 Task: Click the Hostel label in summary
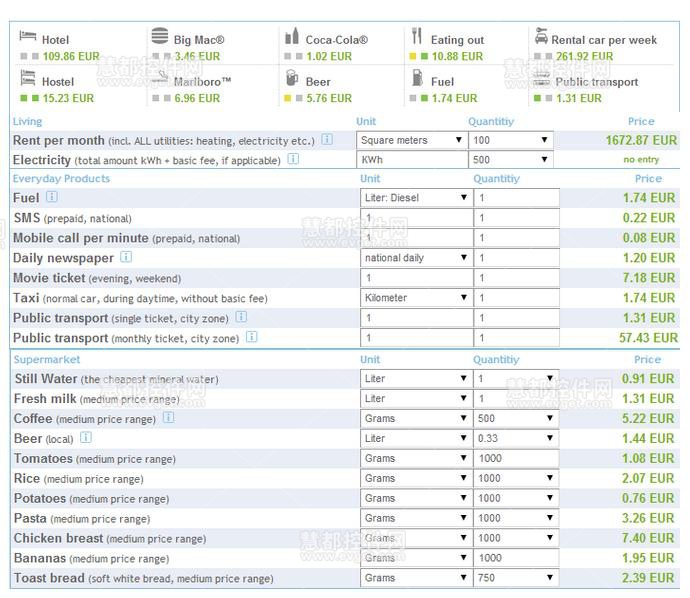(58, 82)
